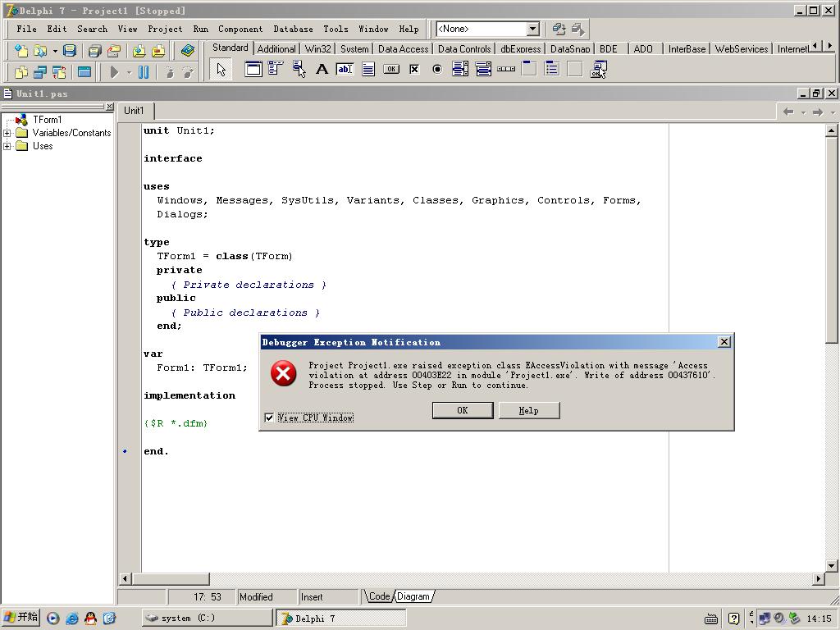Select the ListBox component icon

click(x=460, y=70)
